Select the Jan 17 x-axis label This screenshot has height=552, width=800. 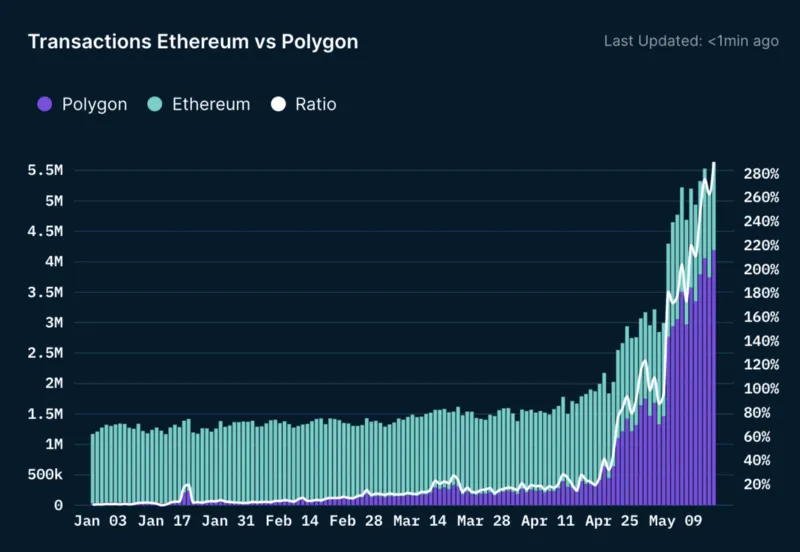point(164,521)
